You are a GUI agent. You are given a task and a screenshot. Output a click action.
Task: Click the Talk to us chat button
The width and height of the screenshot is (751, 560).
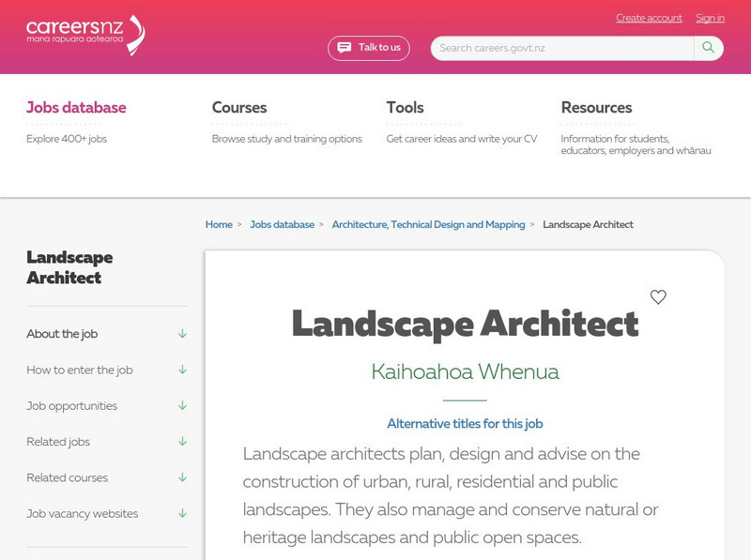369,48
